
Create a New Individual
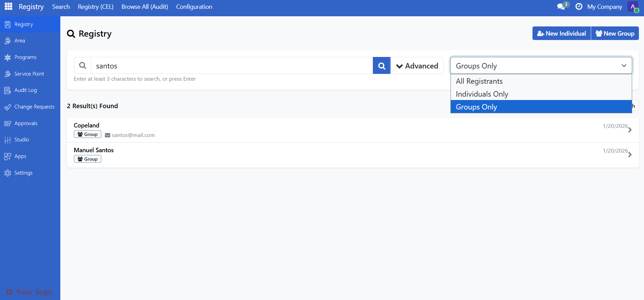click(x=562, y=33)
